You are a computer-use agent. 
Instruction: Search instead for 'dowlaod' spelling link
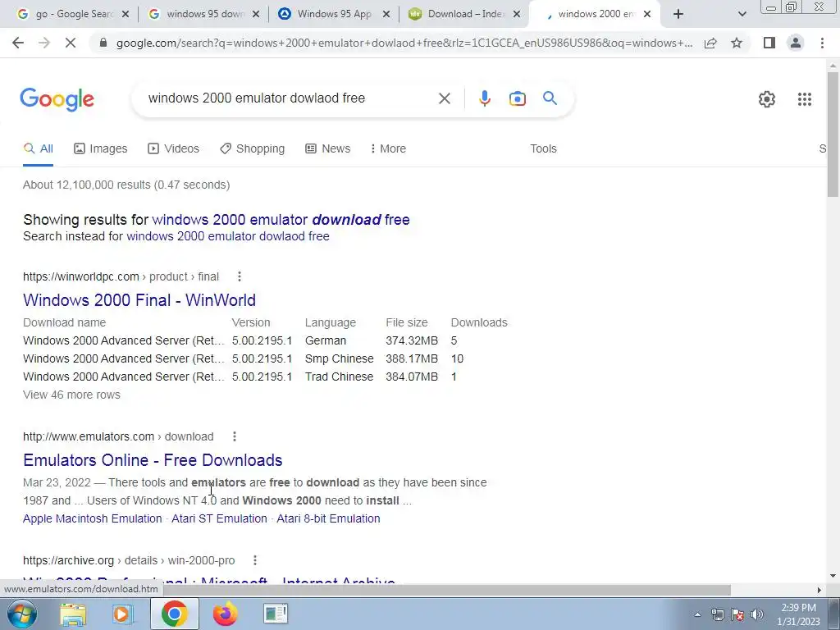point(228,236)
